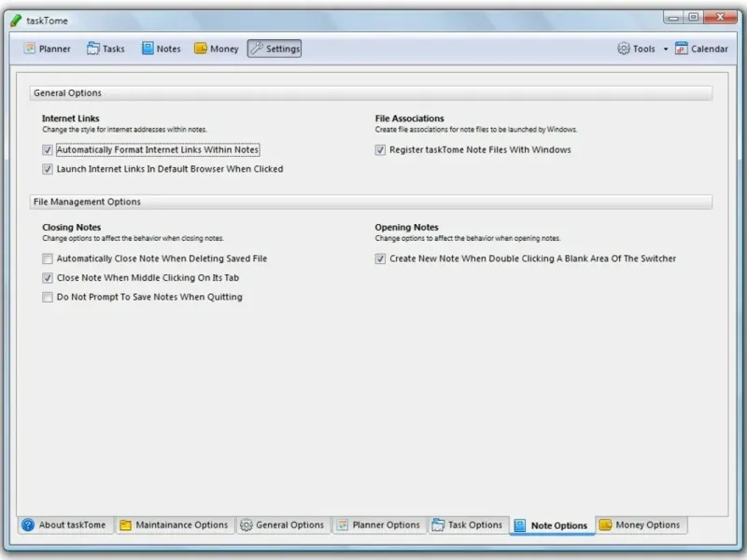Expand the Tools dropdown arrow
The width and height of the screenshot is (747, 560).
coord(666,49)
